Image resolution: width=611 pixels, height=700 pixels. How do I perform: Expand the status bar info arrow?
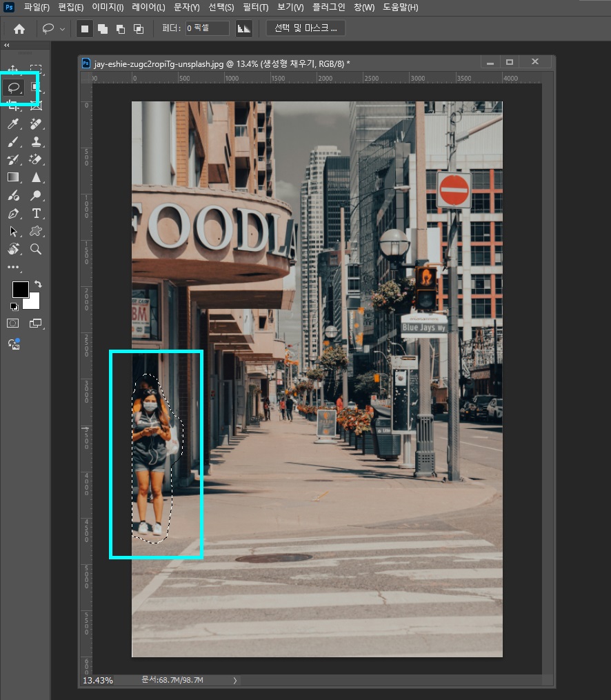pyautogui.click(x=235, y=681)
